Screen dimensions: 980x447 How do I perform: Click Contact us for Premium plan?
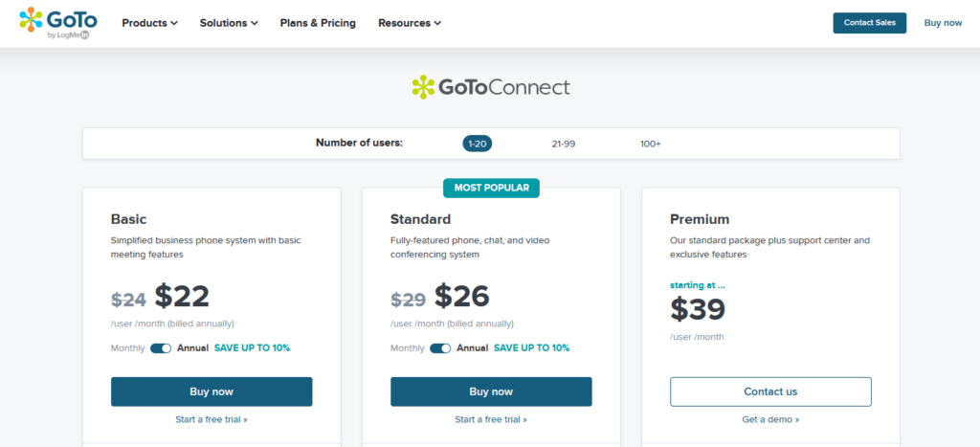click(x=770, y=392)
